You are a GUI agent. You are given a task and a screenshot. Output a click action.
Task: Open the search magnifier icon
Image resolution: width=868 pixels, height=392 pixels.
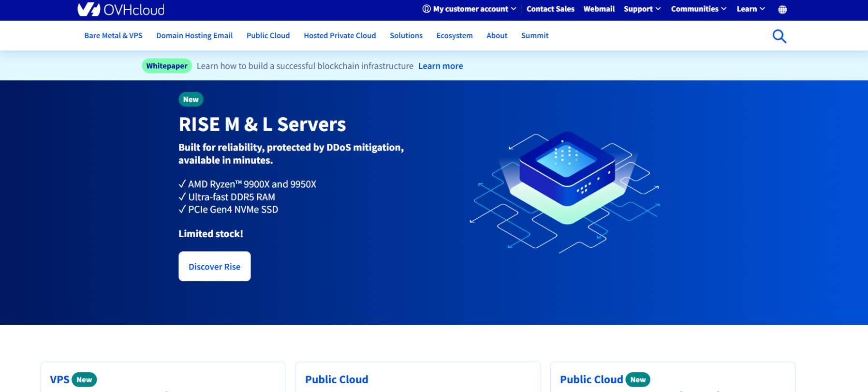tap(779, 36)
